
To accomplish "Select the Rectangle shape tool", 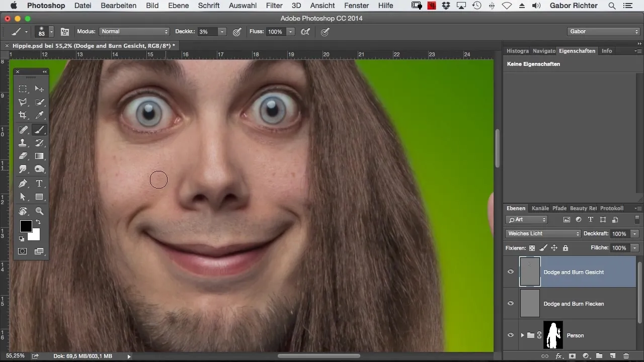I will 39,197.
